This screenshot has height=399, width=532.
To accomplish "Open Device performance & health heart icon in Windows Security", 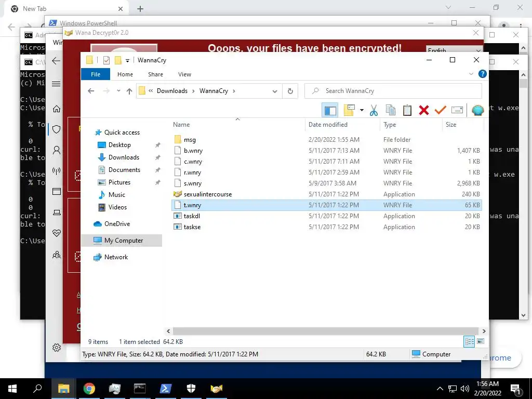I will point(57,233).
